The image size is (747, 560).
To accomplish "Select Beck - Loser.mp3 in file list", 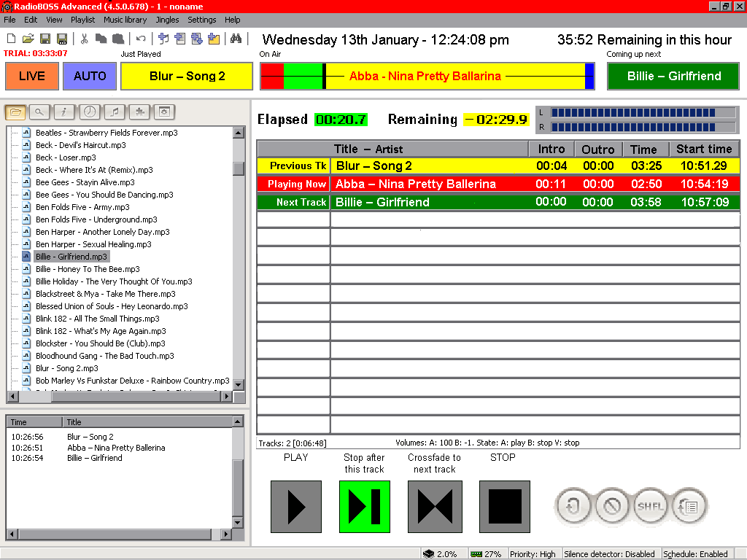I will coord(66,157).
